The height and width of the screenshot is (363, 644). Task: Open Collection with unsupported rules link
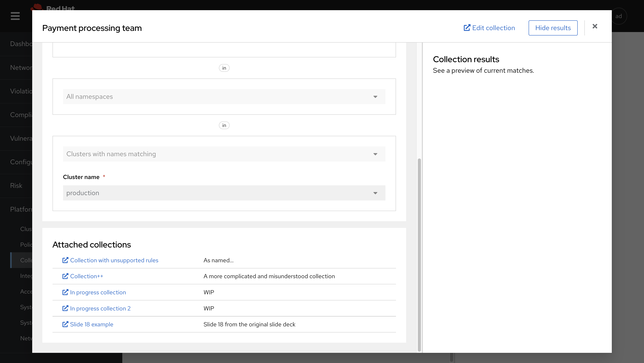114,260
